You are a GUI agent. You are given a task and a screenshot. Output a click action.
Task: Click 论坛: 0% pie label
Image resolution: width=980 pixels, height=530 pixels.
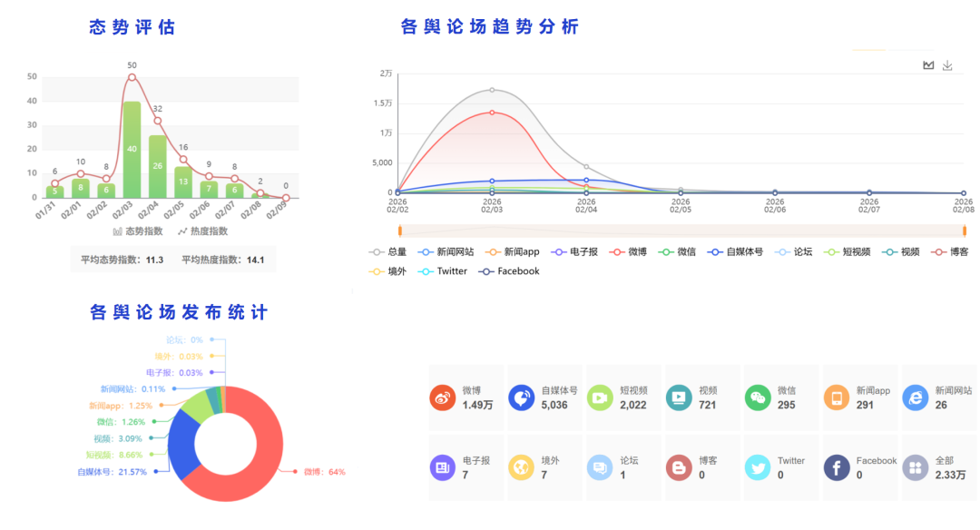point(184,340)
